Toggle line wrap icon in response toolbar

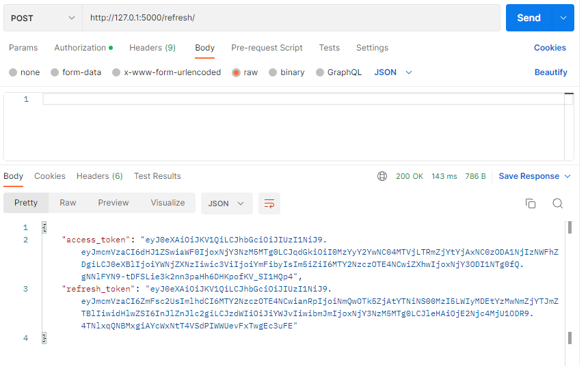pos(269,203)
